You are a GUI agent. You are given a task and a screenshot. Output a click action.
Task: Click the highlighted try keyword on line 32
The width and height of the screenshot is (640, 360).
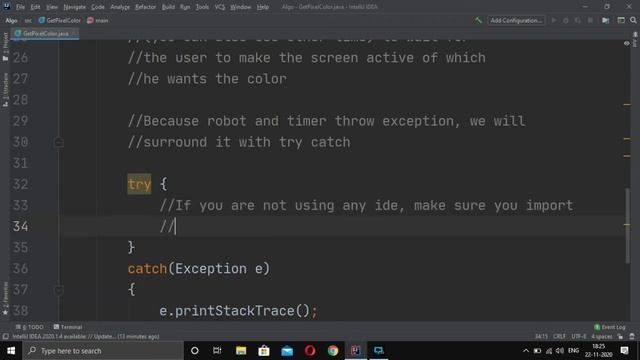click(139, 184)
